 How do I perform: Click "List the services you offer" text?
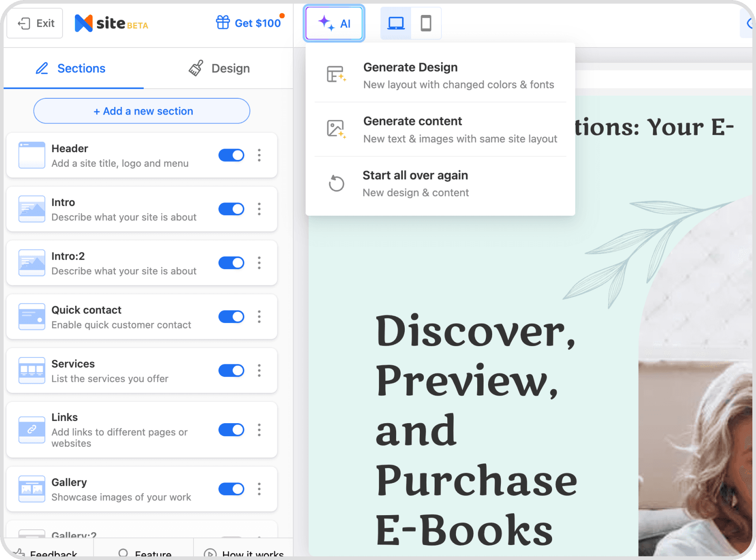point(110,379)
